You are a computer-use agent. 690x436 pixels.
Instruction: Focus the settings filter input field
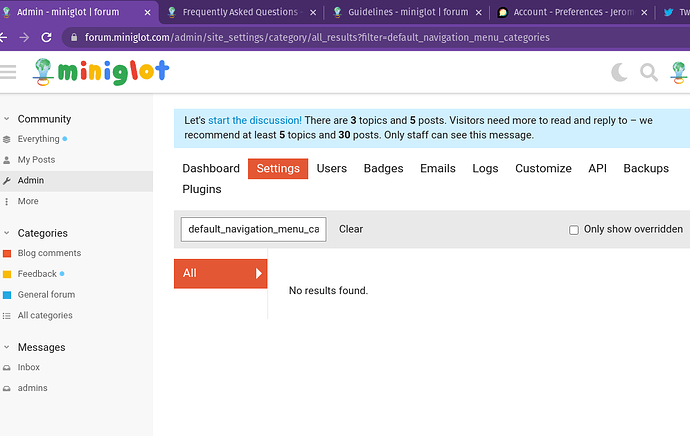[253, 229]
